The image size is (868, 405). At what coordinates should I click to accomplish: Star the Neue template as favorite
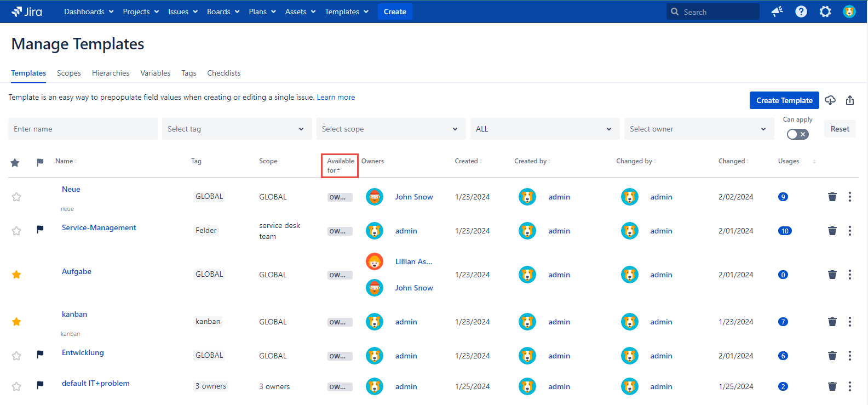pos(16,197)
